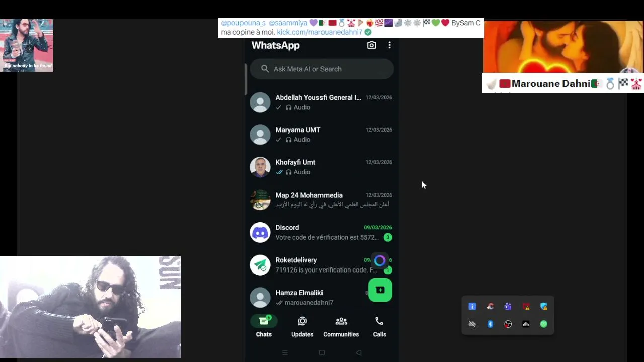Open Khofayfi Umt profile picture
Screen dimensions: 644x362
(x=260, y=167)
